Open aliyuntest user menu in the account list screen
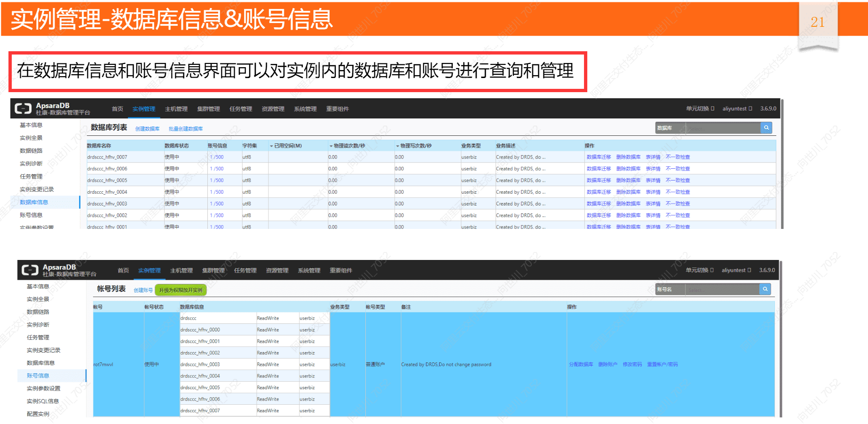 click(x=736, y=270)
